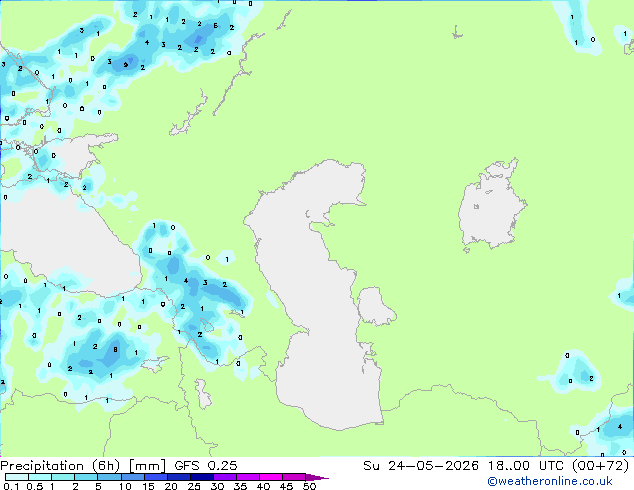Click the 25–30 mm dark blue legend box
634x490 pixels.
click(201, 477)
